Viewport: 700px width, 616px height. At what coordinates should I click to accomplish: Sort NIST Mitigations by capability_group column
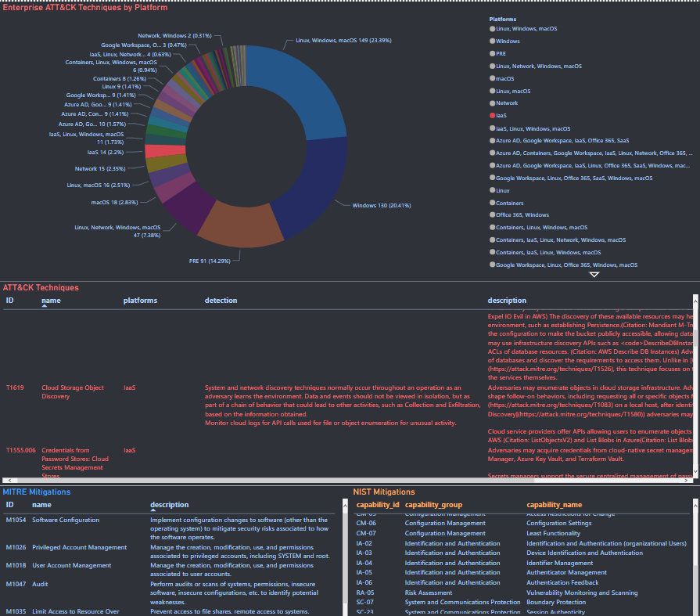click(x=433, y=504)
